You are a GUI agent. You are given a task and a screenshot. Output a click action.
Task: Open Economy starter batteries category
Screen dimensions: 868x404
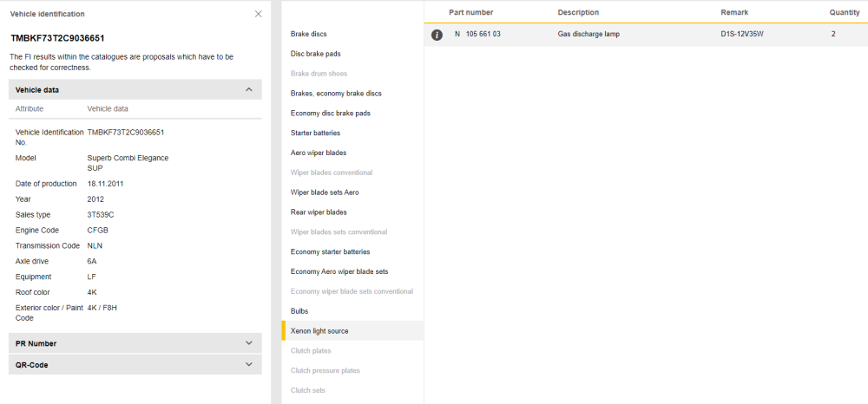[x=331, y=251]
